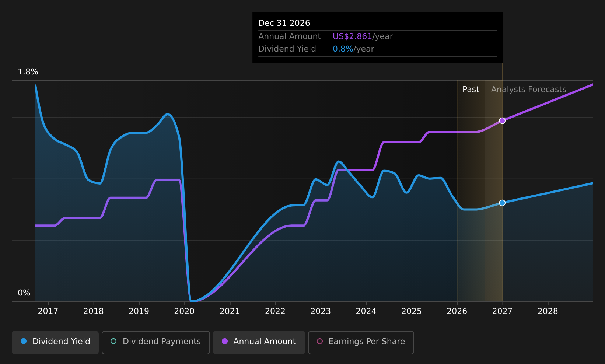Viewport: 605px width, 364px height.
Task: Click the 2026 x-axis label
Action: tap(457, 311)
